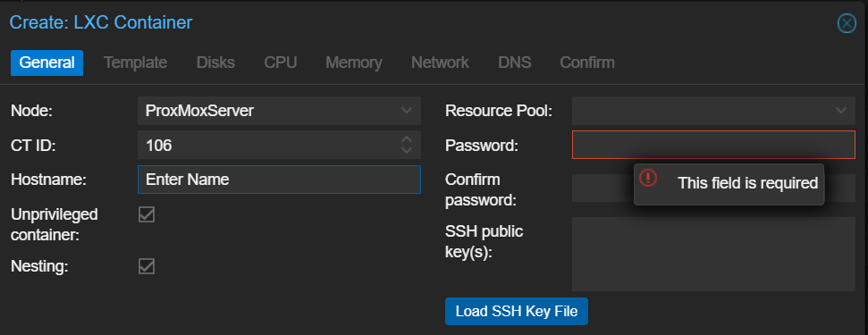Click the 'CT ID:' label
The image size is (868, 335).
tap(33, 146)
